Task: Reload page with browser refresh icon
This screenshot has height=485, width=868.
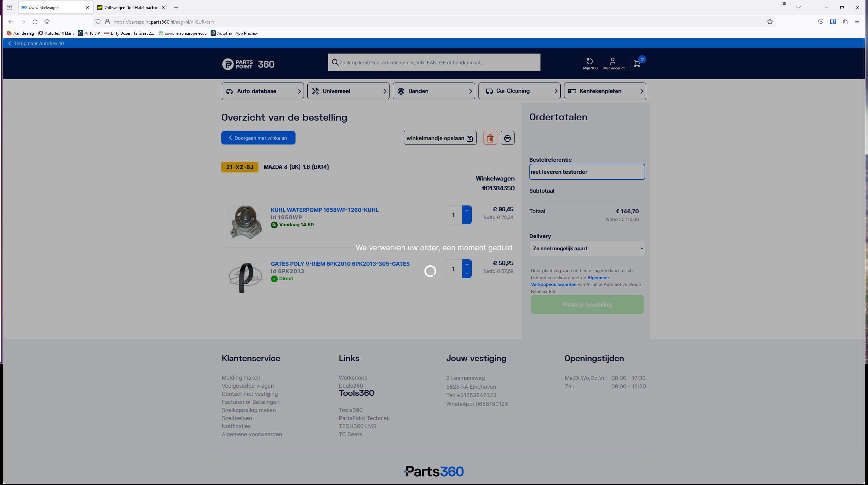Action: pos(35,22)
